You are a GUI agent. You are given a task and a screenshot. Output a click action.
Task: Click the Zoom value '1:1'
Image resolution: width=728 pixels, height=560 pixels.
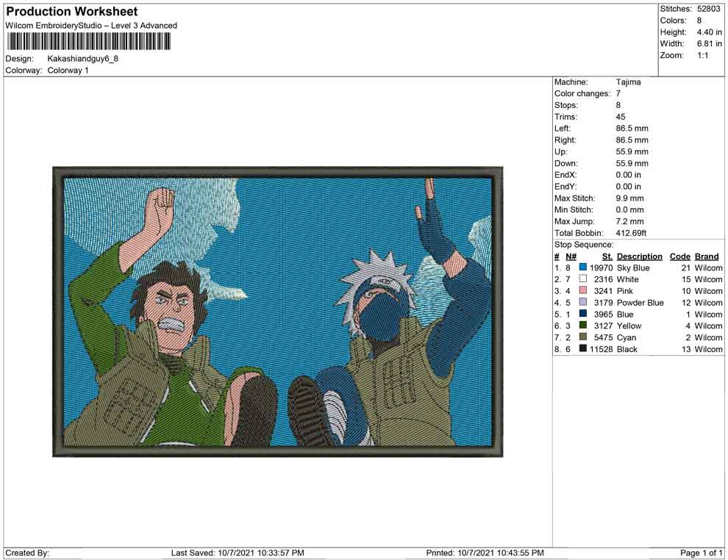(x=702, y=55)
